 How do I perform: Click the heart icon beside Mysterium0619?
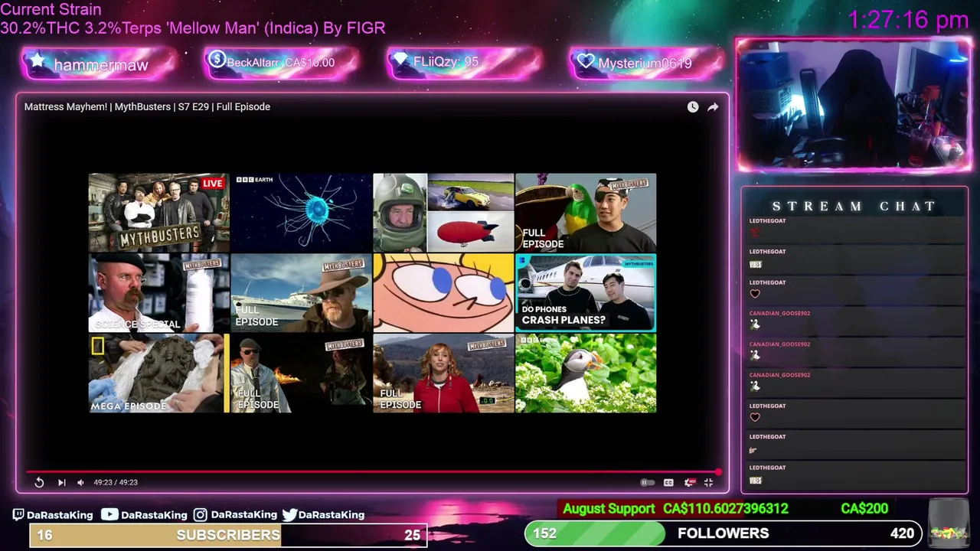tap(586, 61)
